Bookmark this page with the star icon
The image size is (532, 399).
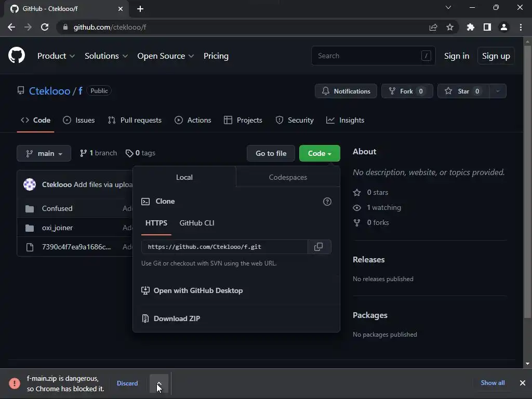click(449, 27)
